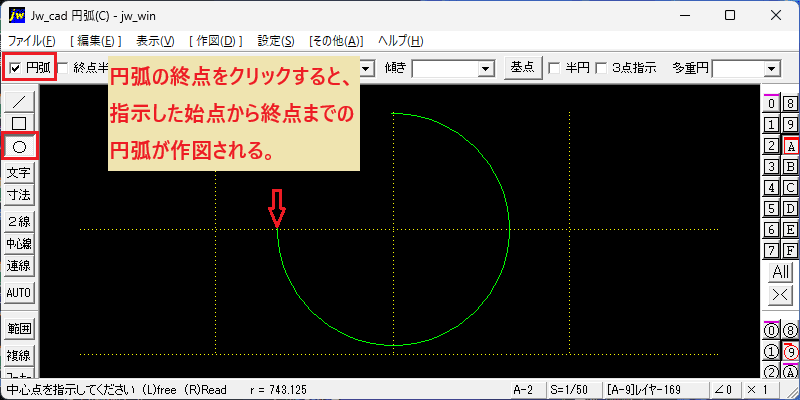The image size is (800, 400).
Task: Click the S=1/50 scale status button
Action: click(572, 390)
